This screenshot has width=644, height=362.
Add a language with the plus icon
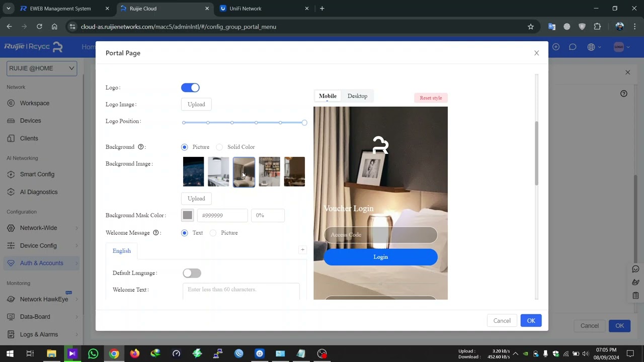point(302,250)
